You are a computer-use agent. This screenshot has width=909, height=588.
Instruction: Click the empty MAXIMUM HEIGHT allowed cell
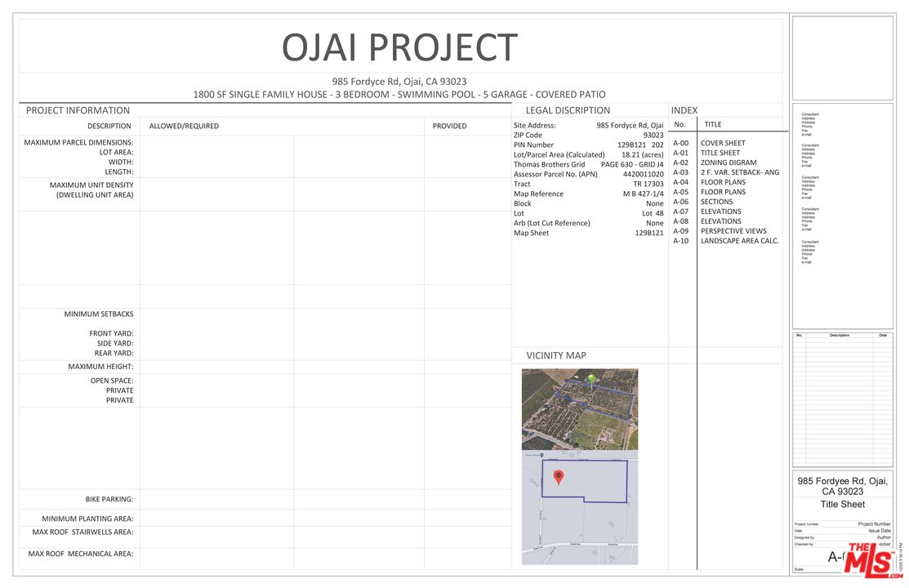coord(216,367)
